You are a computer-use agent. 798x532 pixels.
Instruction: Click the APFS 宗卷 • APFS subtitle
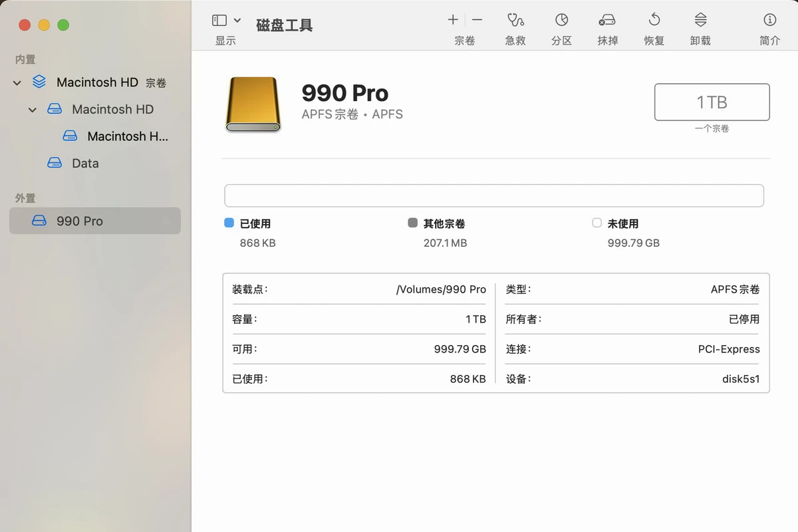click(x=352, y=114)
